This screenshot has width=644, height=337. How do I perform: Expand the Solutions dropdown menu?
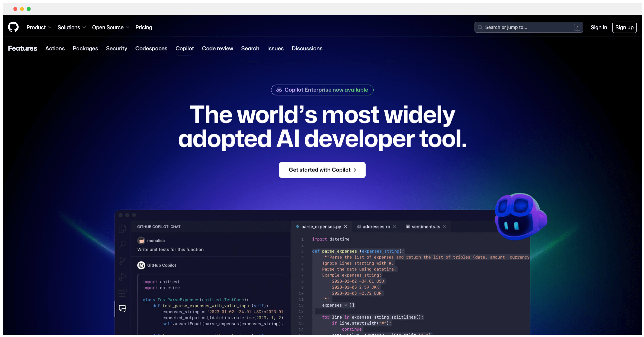click(x=71, y=27)
